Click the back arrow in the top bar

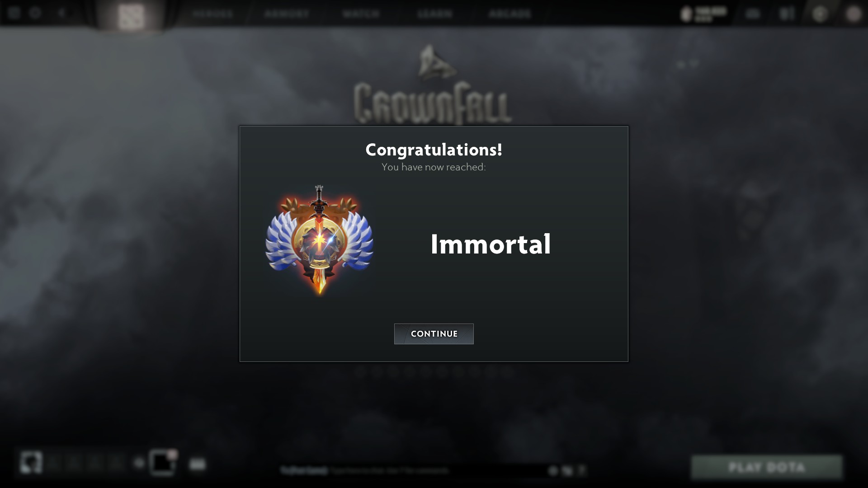(x=62, y=13)
